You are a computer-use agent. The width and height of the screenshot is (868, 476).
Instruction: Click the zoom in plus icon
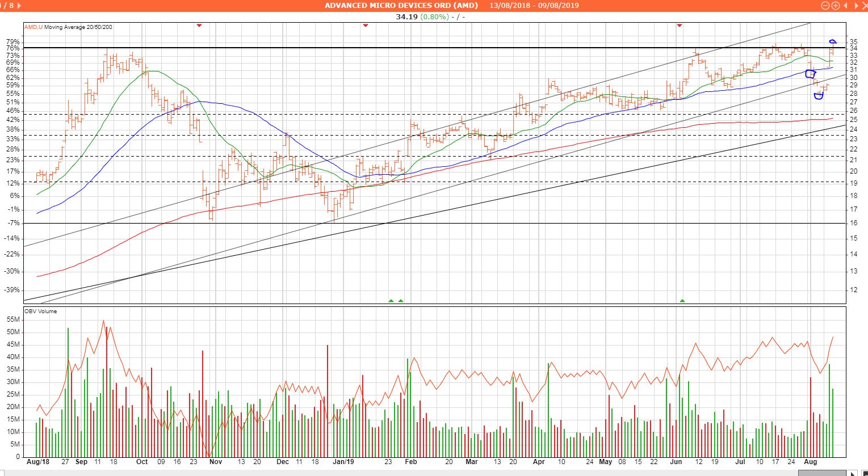coord(835,6)
